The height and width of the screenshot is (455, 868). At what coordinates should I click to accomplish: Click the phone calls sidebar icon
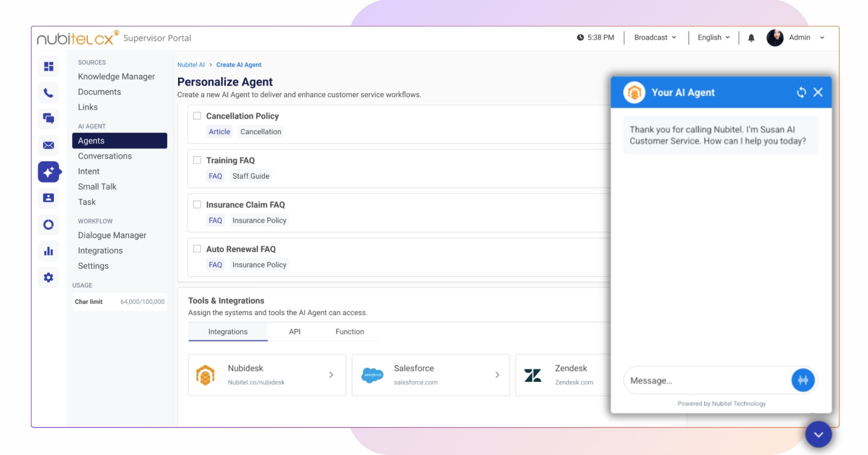[x=49, y=93]
